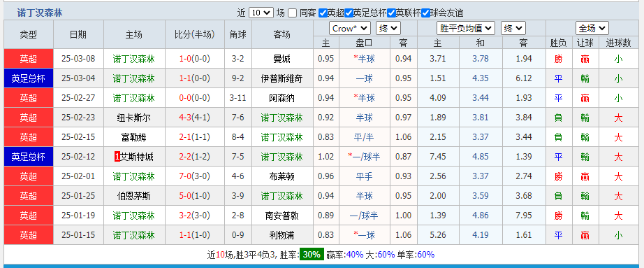Viewport: 644px width, 268px height.
Task: Click the 盘口 column header
Action: pyautogui.click(x=365, y=43)
